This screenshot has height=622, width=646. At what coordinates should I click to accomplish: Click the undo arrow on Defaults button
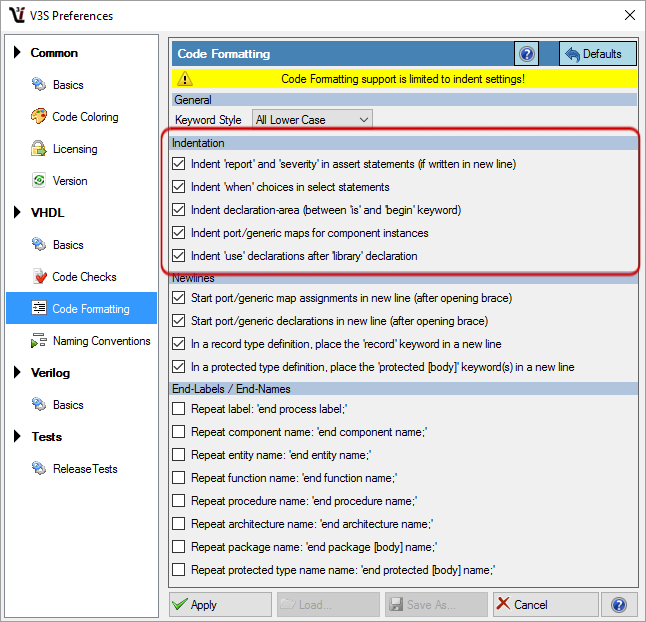(572, 54)
